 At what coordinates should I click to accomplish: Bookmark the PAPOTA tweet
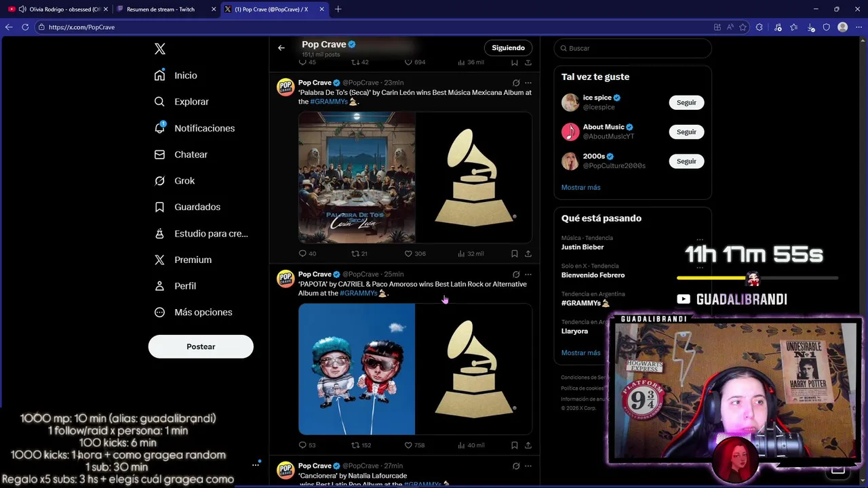click(514, 445)
